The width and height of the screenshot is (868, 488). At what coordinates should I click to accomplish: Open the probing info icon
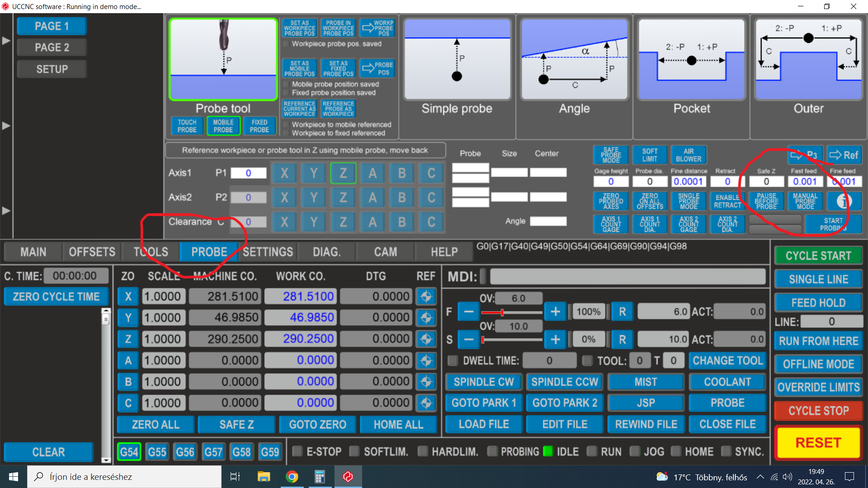[x=844, y=201]
